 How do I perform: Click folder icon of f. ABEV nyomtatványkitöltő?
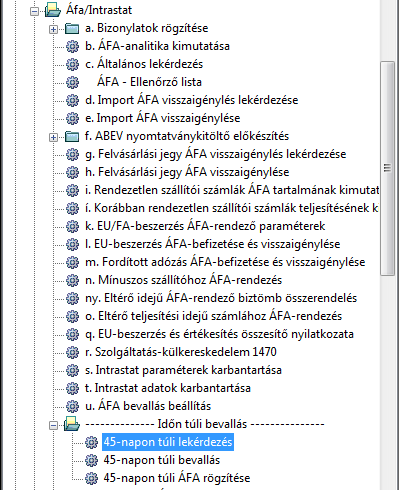[x=72, y=137]
